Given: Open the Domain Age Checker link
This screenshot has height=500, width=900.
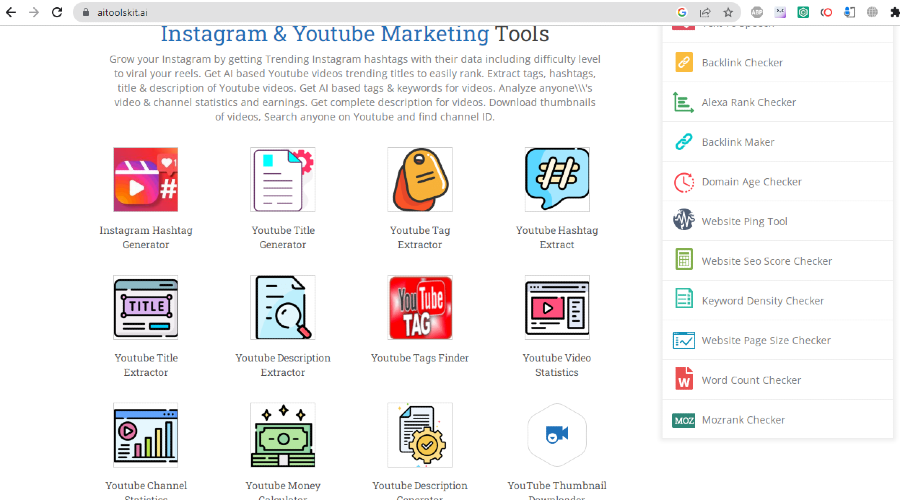Looking at the screenshot, I should click(751, 181).
